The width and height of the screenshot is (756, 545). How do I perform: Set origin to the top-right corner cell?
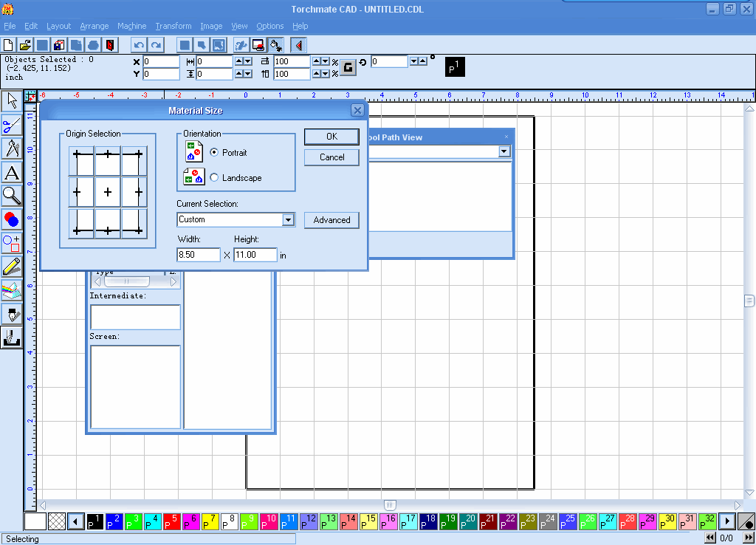pos(134,161)
